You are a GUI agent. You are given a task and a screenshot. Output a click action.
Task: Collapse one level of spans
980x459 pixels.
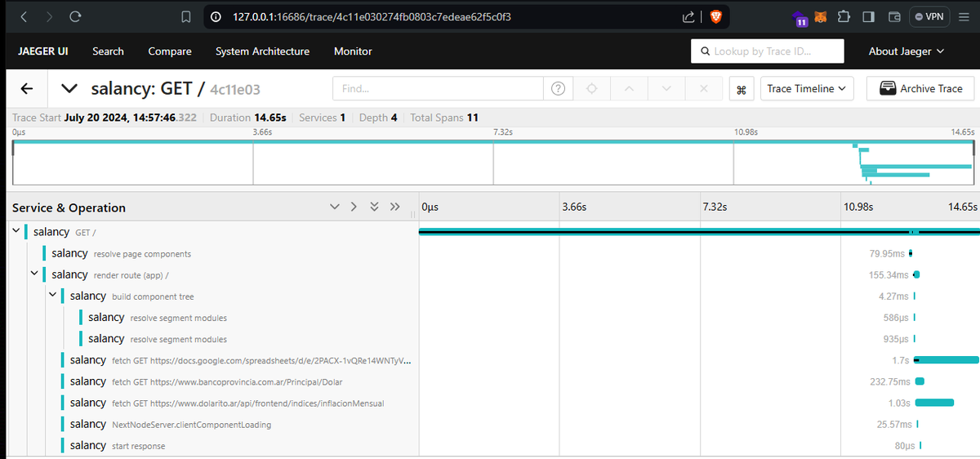(x=335, y=207)
